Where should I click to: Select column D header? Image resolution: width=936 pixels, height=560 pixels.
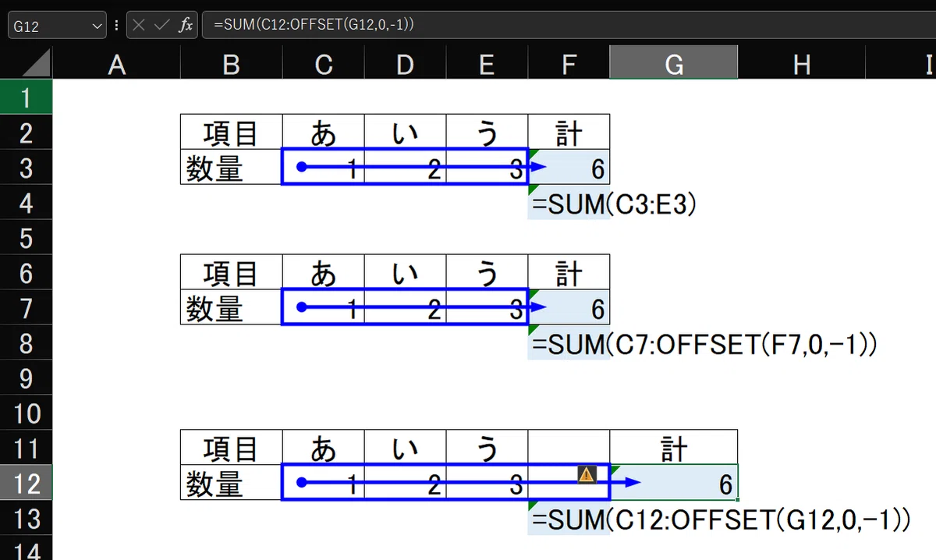[x=405, y=64]
